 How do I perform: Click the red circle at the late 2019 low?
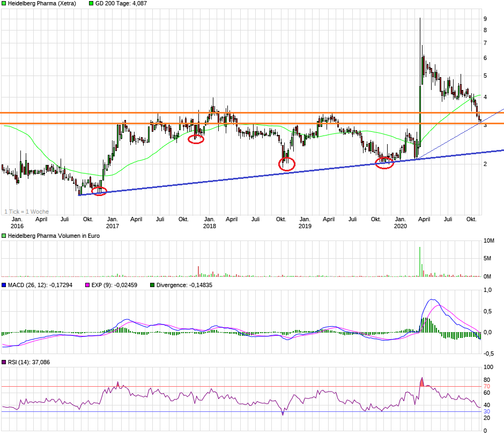tap(384, 163)
